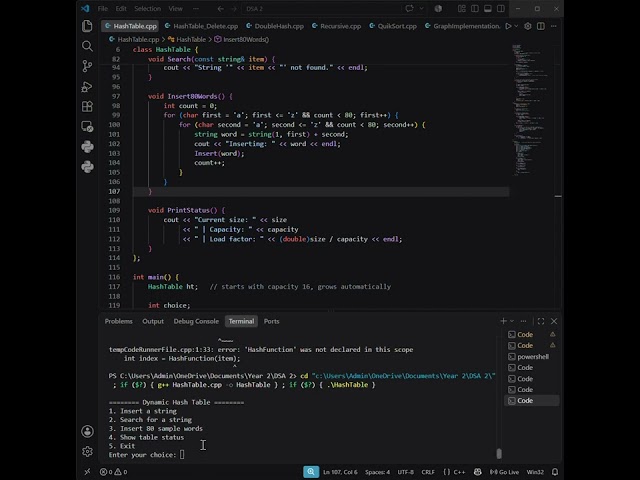Screen dimensions: 640x480
Task: Open Source Control view
Action: pos(87,66)
